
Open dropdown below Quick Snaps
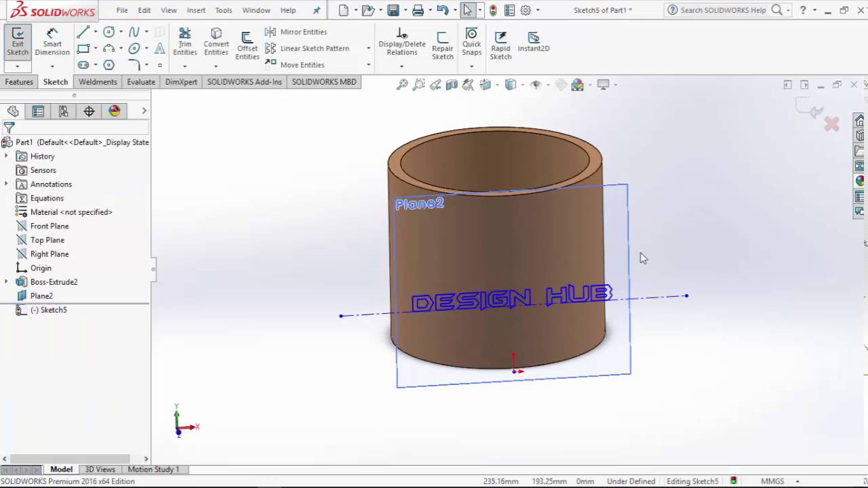pos(471,66)
